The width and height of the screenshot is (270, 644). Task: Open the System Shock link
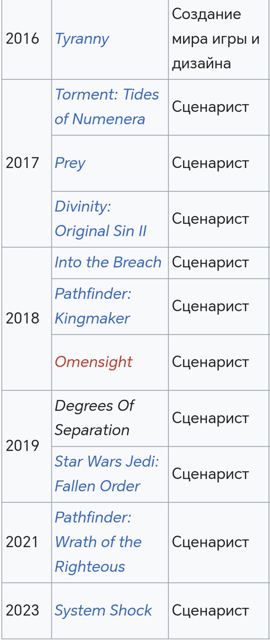coord(103,610)
